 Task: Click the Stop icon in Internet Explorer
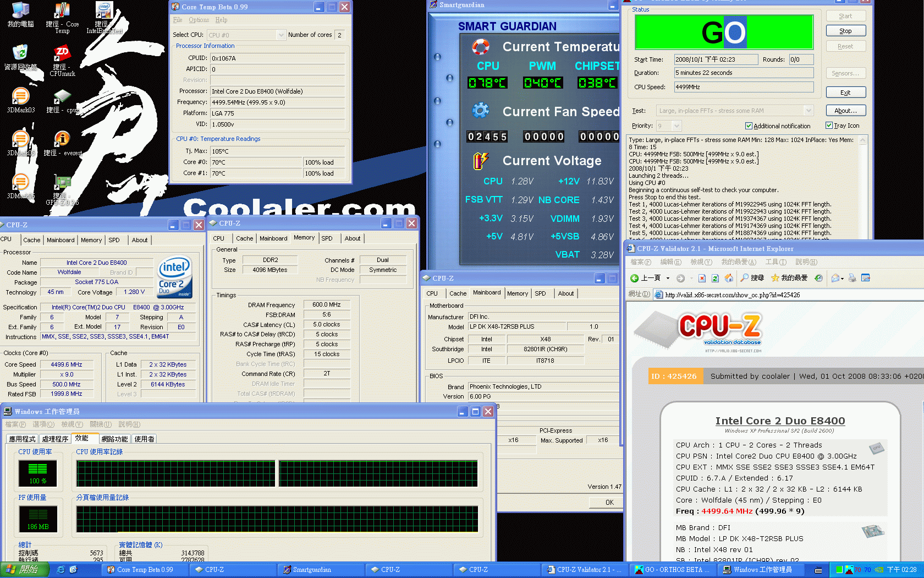(702, 278)
